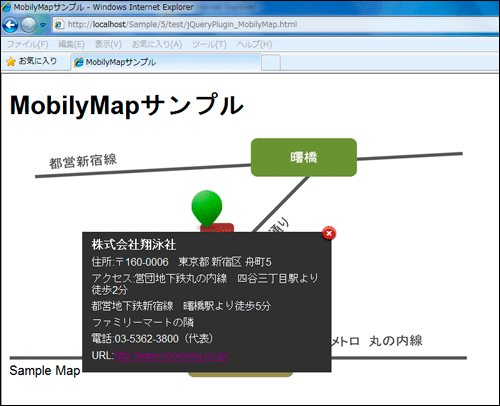Open the recent pages dropdown arrow
500x406 pixels.
[x=43, y=25]
